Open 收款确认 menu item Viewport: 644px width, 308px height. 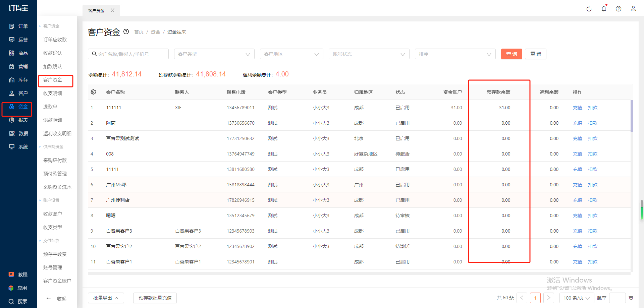pos(53,53)
